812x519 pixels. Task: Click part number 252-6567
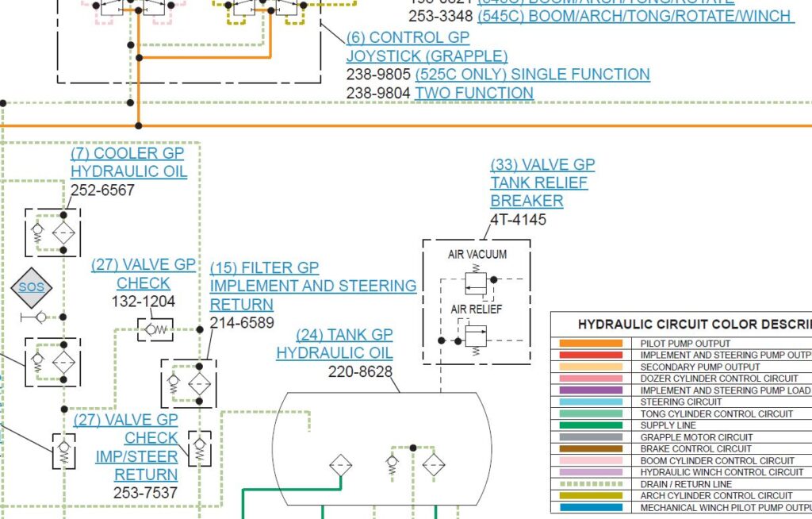pos(102,190)
